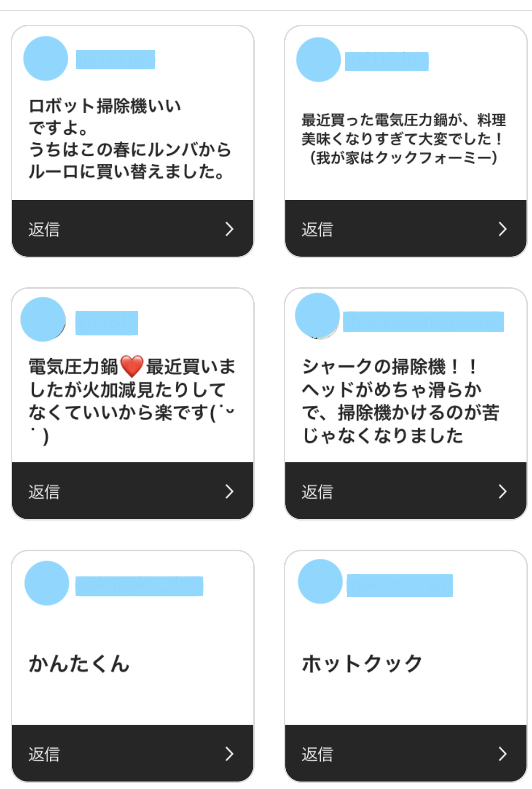Tap chevron arrow on the ホットクック card
This screenshot has width=532, height=789.
(502, 753)
